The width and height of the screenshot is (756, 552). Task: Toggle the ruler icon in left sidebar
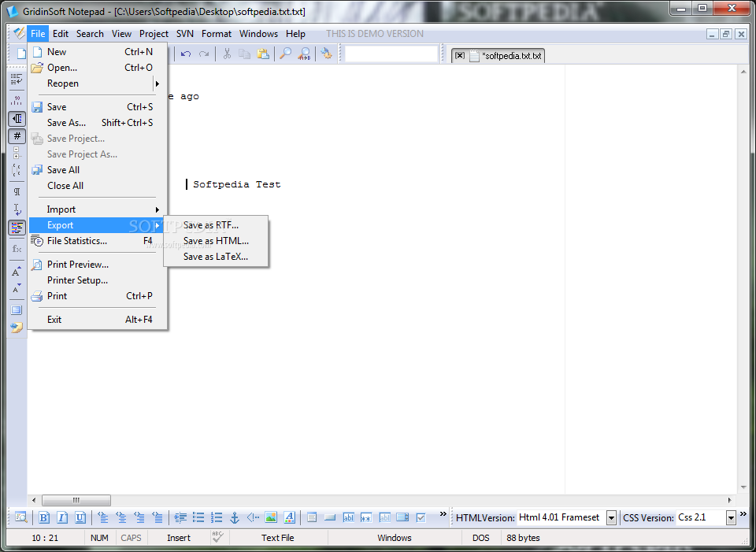pyautogui.click(x=17, y=100)
